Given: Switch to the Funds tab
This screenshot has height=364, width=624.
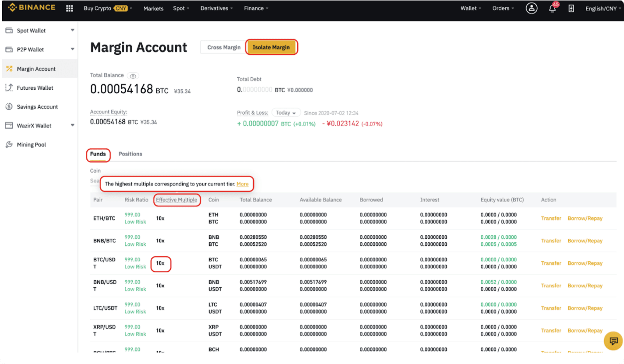Looking at the screenshot, I should pyautogui.click(x=98, y=154).
